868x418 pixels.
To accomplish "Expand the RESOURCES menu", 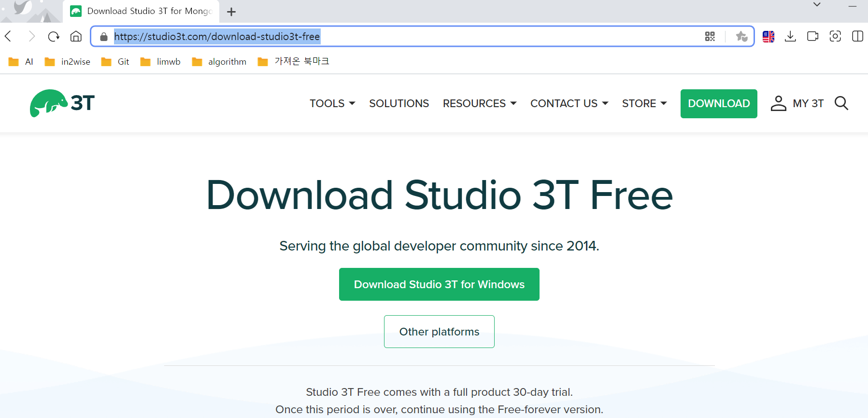I will [x=480, y=103].
